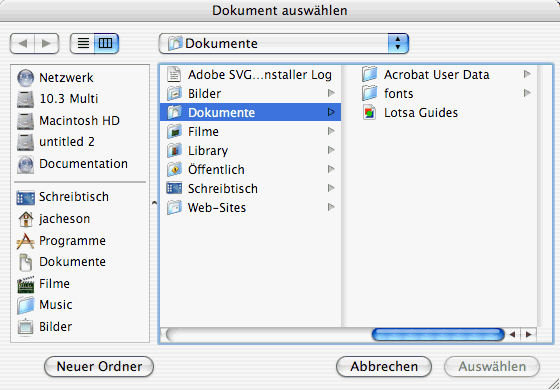Click the scroll right arrow
Image resolution: width=560 pixels, height=390 pixels.
(529, 335)
